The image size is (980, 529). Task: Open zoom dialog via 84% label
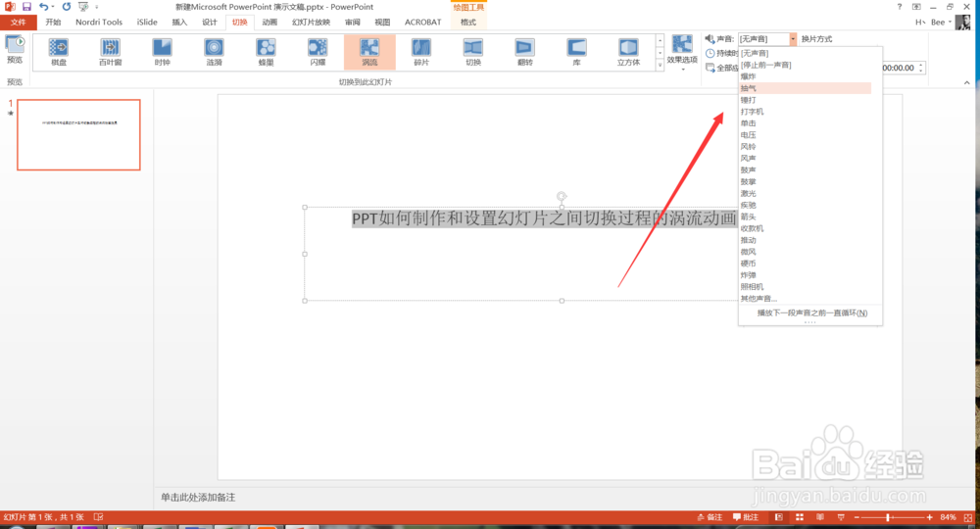pos(948,517)
